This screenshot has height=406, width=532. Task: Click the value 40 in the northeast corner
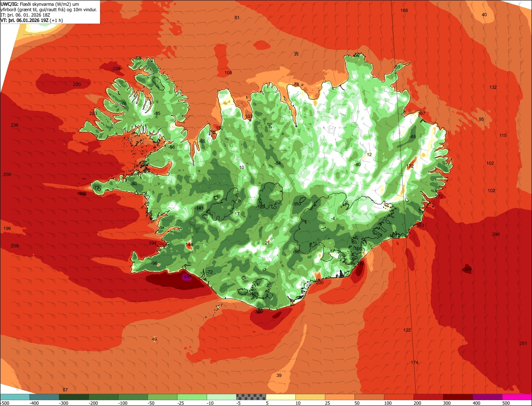484,15
